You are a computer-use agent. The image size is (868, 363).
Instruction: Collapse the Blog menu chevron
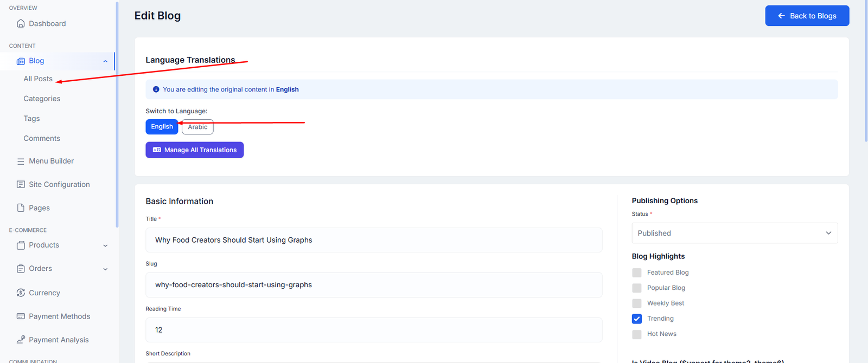105,61
